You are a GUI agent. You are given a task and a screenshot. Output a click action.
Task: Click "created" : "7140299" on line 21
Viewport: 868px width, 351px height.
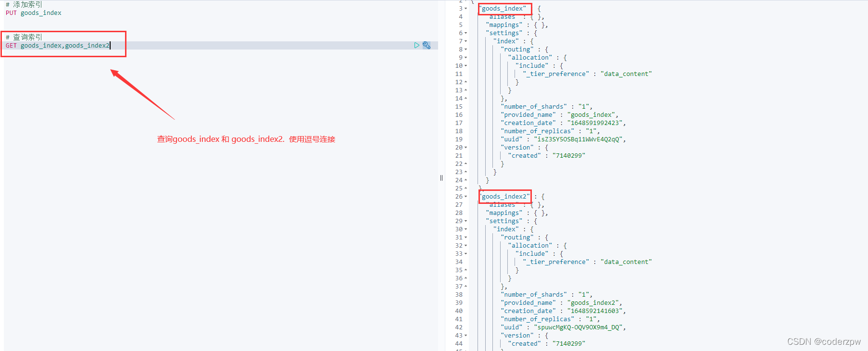(x=546, y=156)
